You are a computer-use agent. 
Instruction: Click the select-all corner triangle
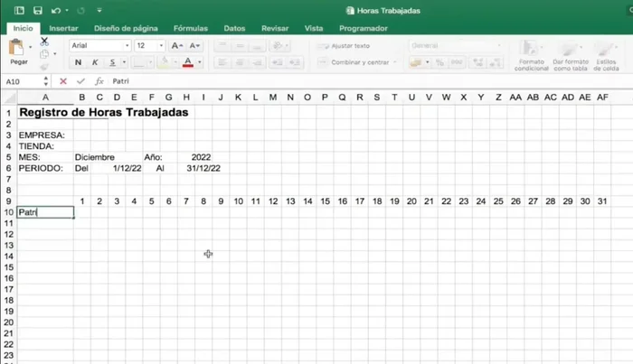pos(10,98)
